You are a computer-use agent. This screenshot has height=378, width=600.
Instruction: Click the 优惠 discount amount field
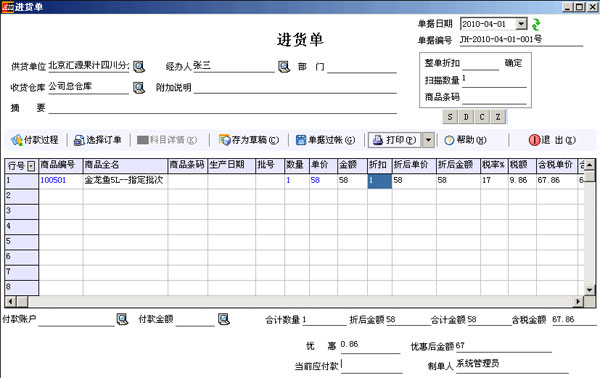[370, 345]
